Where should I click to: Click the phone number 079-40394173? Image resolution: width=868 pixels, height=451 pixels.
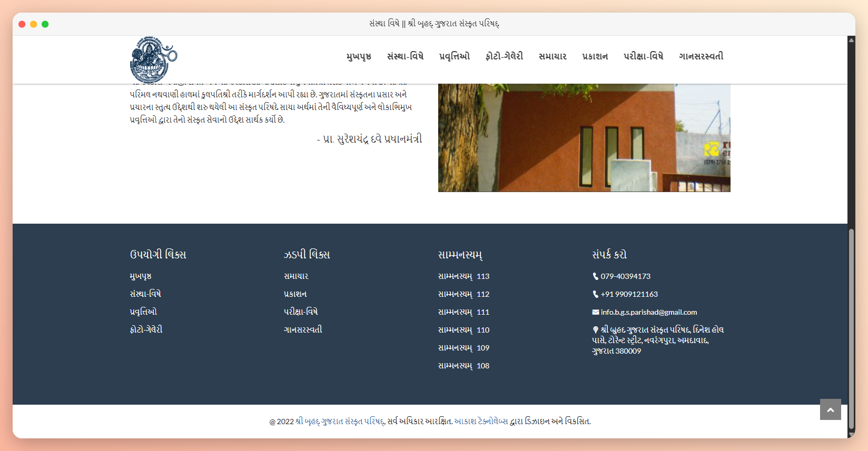[625, 276]
